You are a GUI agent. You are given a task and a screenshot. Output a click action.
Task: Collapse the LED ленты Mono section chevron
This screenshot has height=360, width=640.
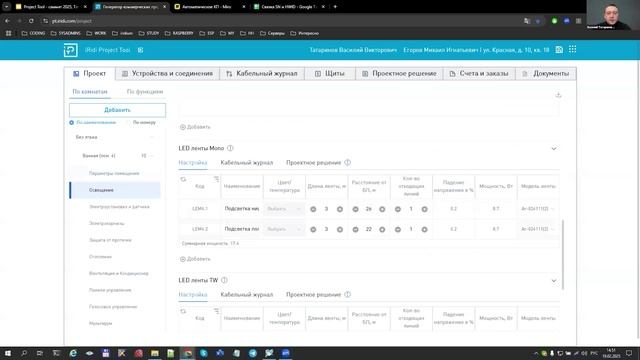[x=554, y=149]
